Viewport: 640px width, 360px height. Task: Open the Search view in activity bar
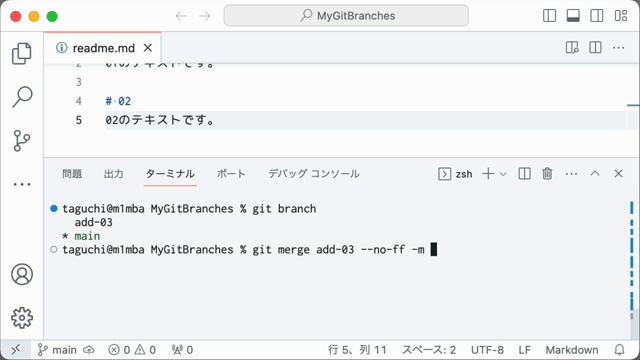click(22, 97)
